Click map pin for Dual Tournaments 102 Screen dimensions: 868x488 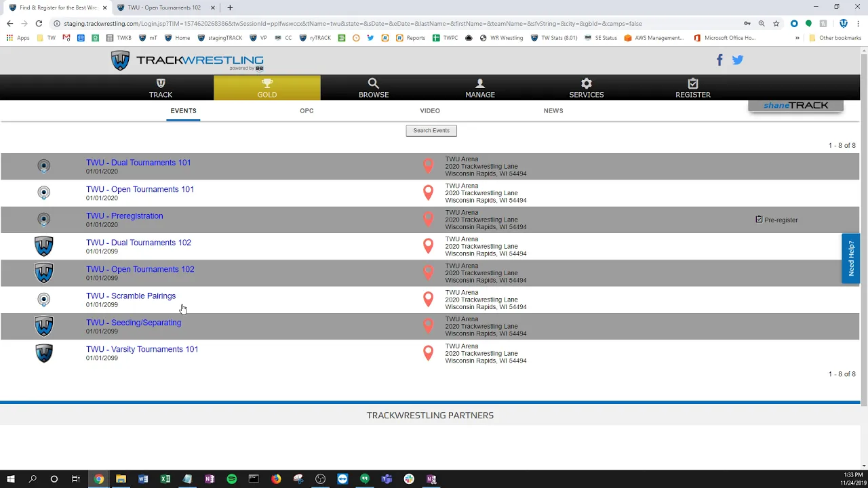[428, 246]
